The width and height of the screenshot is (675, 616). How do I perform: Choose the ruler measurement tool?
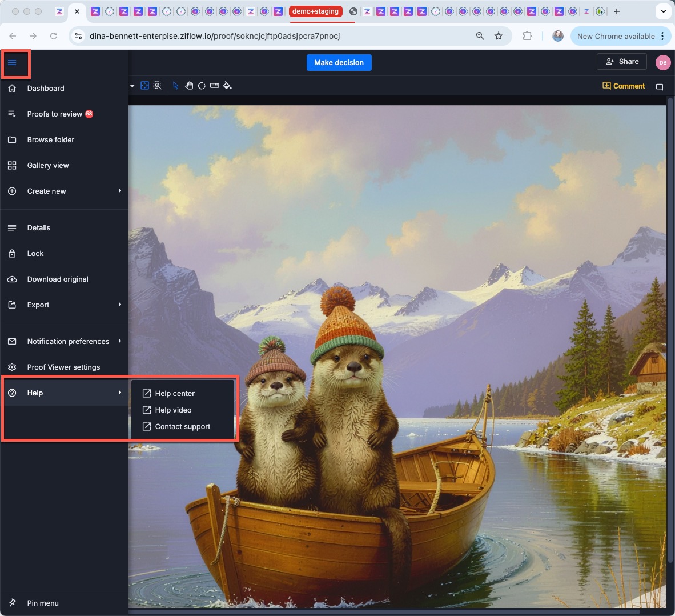215,85
